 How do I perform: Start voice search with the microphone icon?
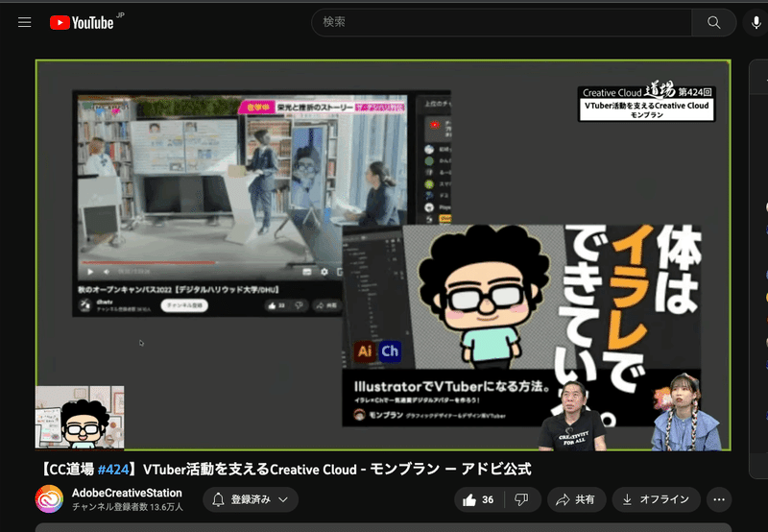756,22
